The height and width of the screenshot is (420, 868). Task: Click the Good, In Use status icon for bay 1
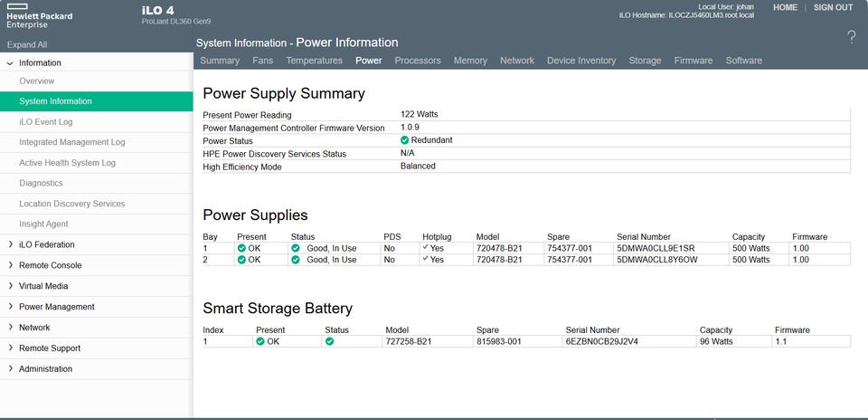296,248
